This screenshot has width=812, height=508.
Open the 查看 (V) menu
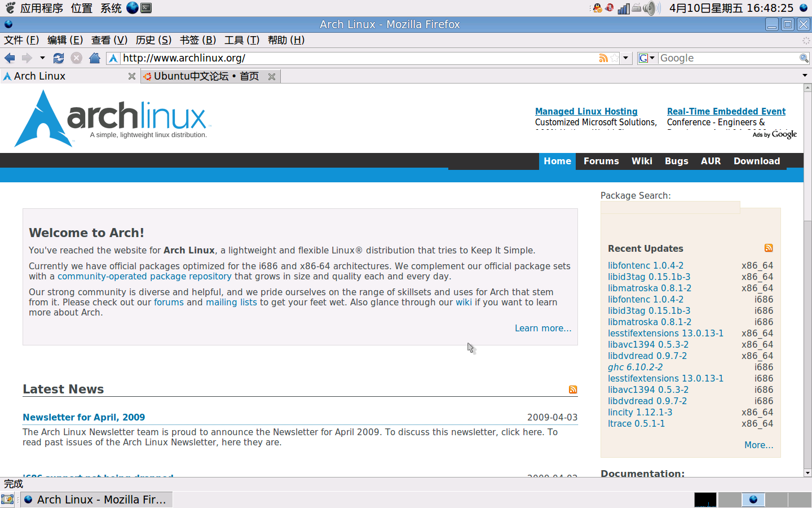tap(109, 40)
